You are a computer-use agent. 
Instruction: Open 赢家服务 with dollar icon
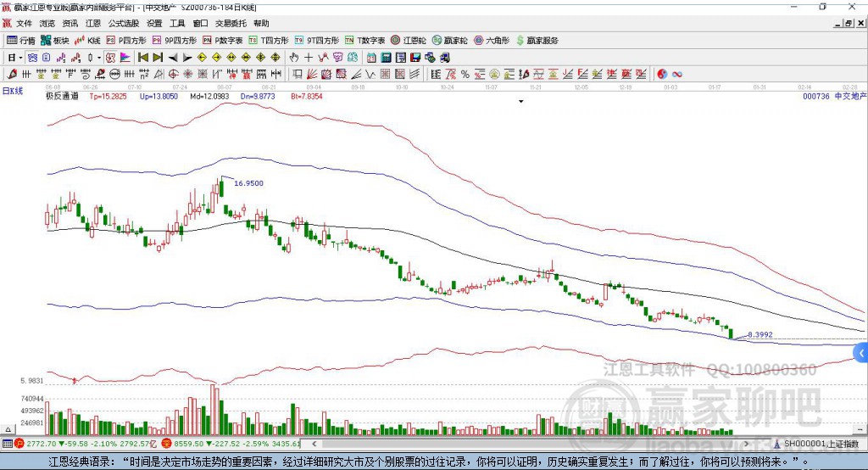(x=537, y=41)
